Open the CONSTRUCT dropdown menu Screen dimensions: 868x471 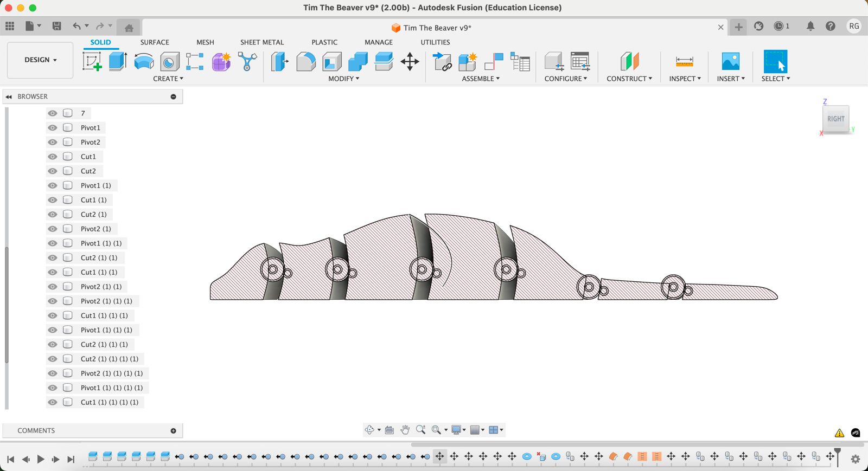629,79
